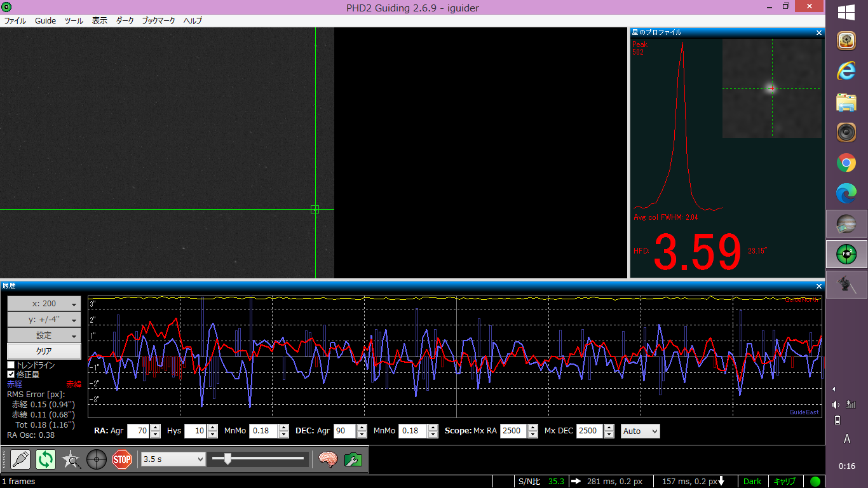The image size is (868, 488).
Task: Open the ダーク menu
Action: pos(125,21)
